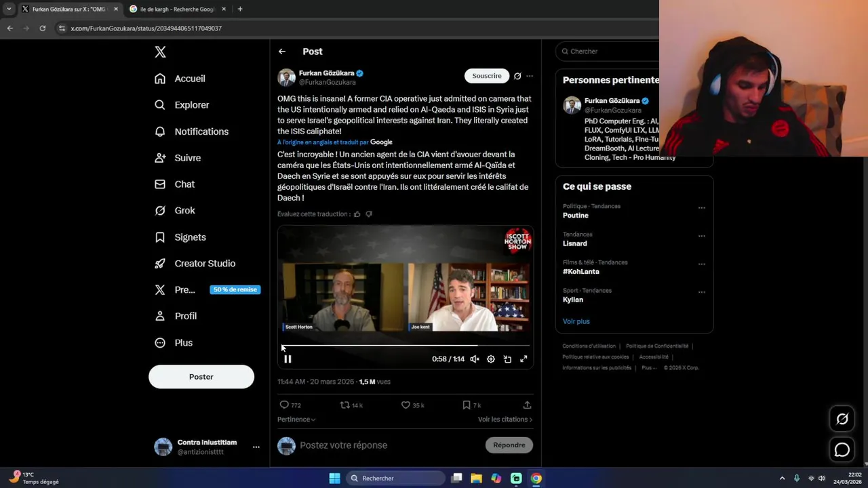Viewport: 868px width, 488px height.
Task: Open Windows Start menu
Action: click(334, 479)
